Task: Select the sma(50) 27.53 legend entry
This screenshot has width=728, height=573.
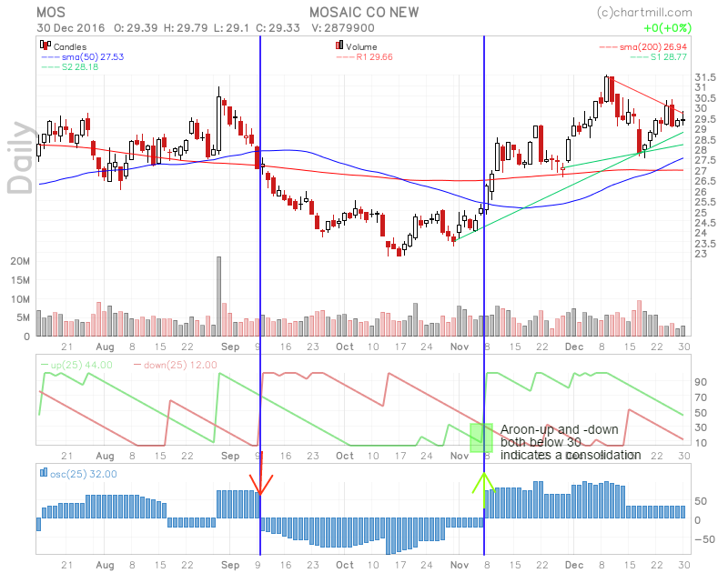Action: pos(83,57)
